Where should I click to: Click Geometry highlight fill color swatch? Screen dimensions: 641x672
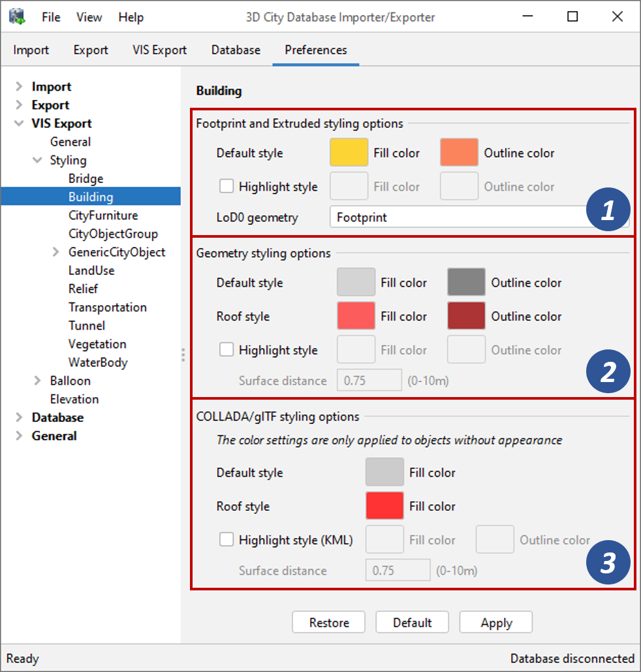pyautogui.click(x=356, y=350)
